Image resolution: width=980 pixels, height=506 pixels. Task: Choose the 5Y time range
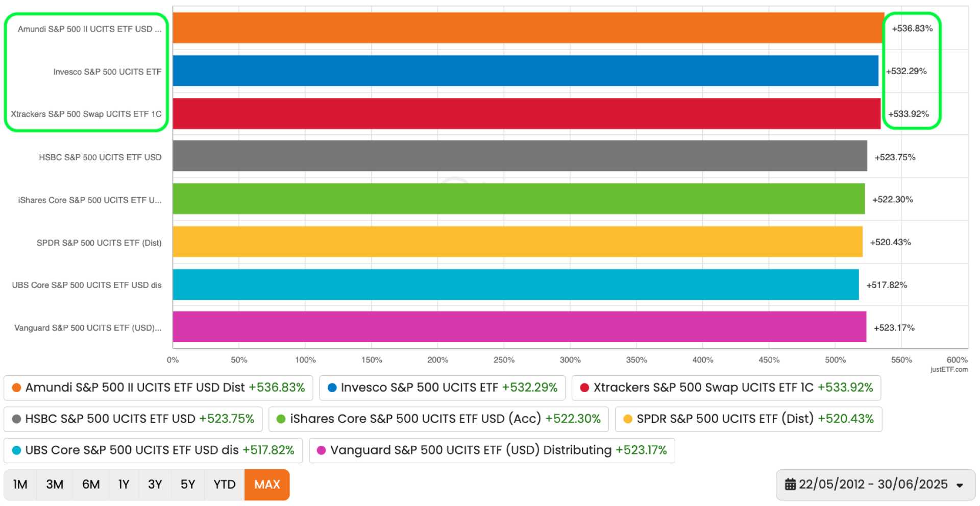coord(188,485)
